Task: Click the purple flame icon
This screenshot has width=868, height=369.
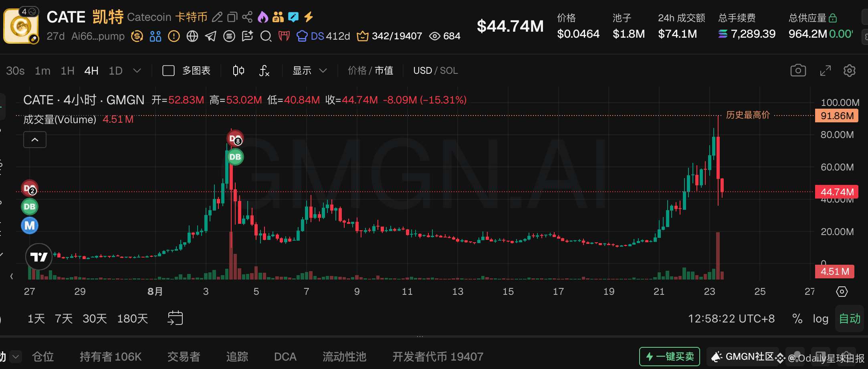Action: (x=262, y=17)
